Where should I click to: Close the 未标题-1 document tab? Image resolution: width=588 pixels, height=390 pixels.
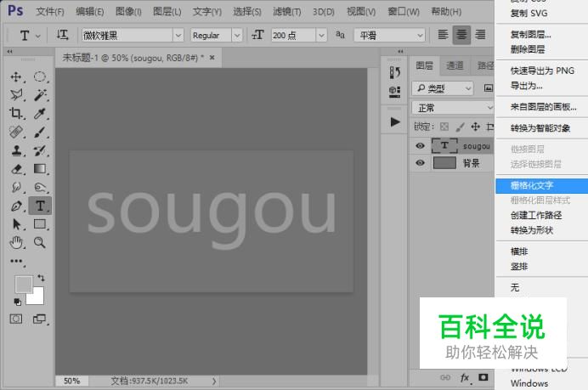[212, 58]
